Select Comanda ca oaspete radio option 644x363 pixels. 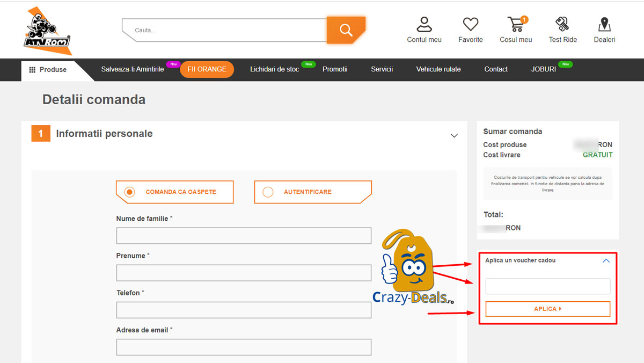129,192
